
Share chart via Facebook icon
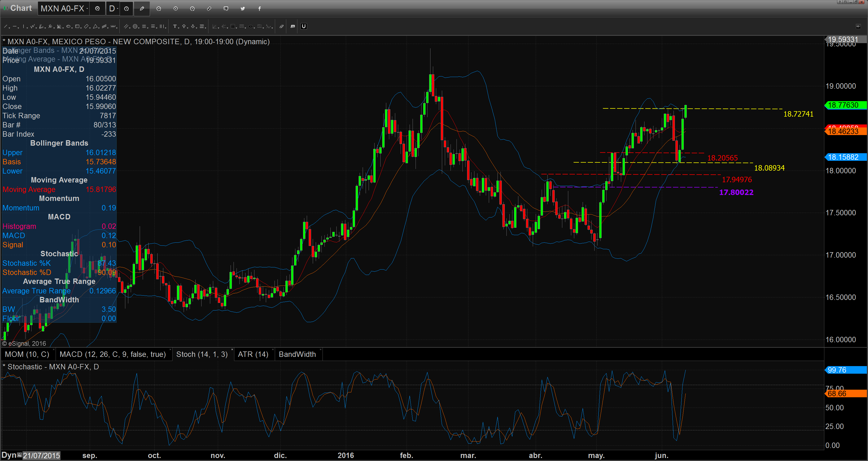click(x=260, y=8)
